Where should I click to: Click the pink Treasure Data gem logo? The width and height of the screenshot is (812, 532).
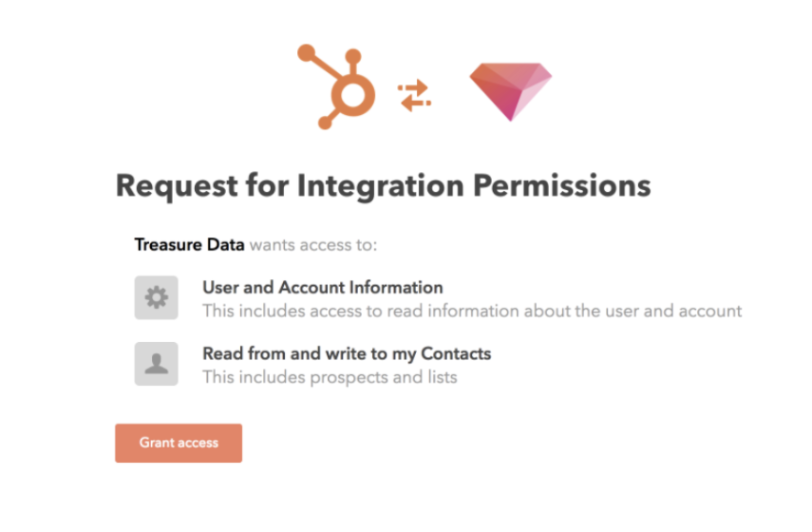point(510,91)
